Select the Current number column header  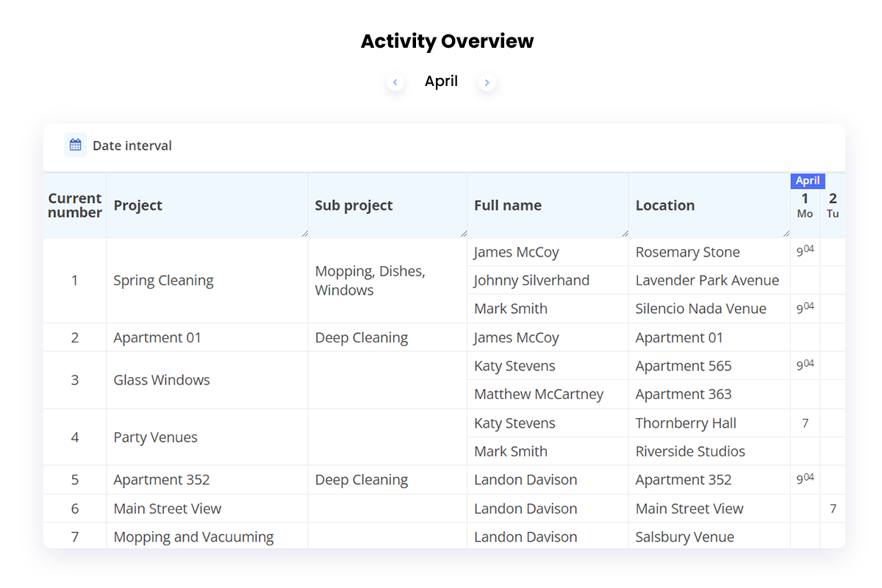[74, 206]
